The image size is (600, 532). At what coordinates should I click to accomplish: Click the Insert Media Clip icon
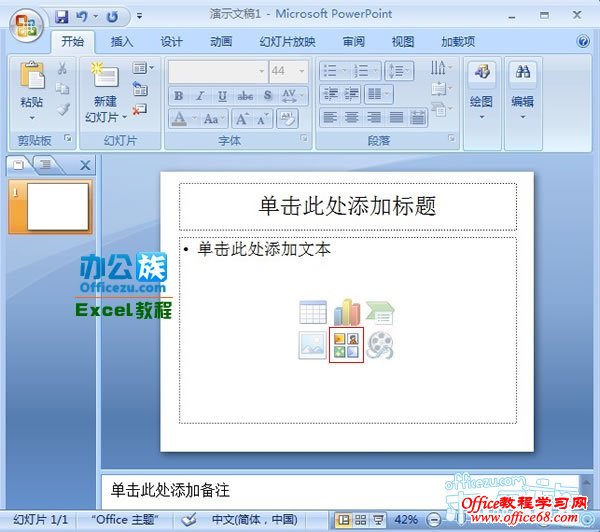(379, 346)
